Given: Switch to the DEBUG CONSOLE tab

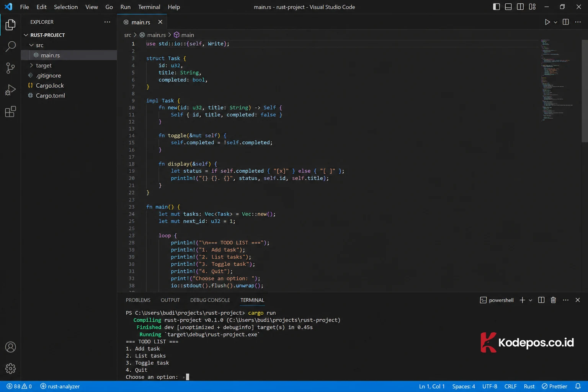Looking at the screenshot, I should click(210, 300).
